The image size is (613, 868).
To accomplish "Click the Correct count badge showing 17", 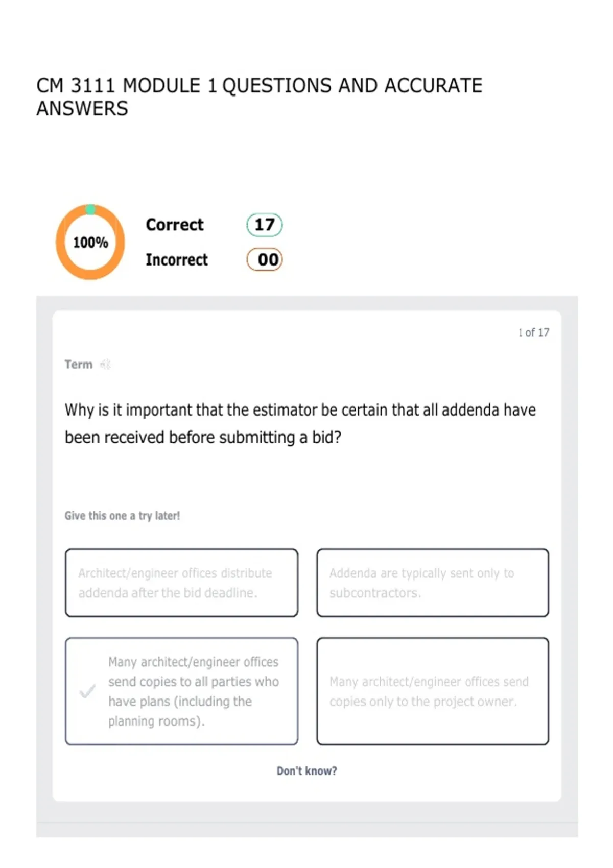I will coord(265,225).
